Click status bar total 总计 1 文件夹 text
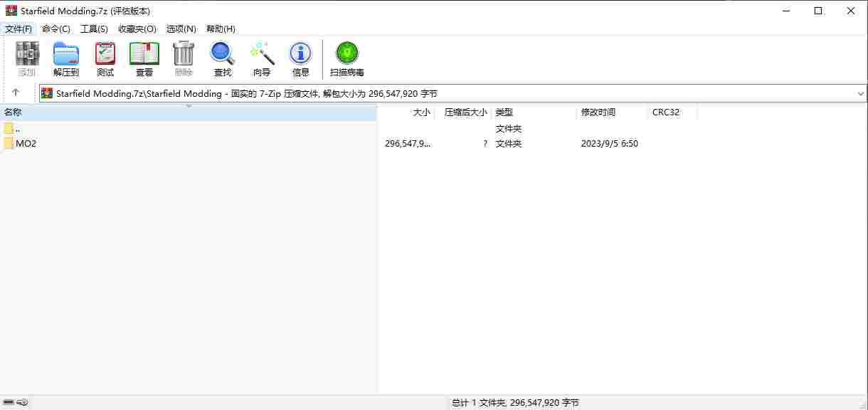 515,403
